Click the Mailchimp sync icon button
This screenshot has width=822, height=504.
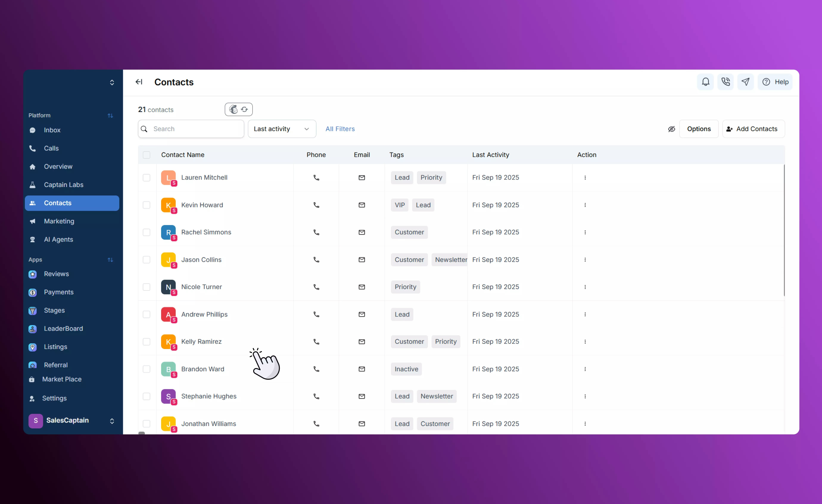(239, 110)
